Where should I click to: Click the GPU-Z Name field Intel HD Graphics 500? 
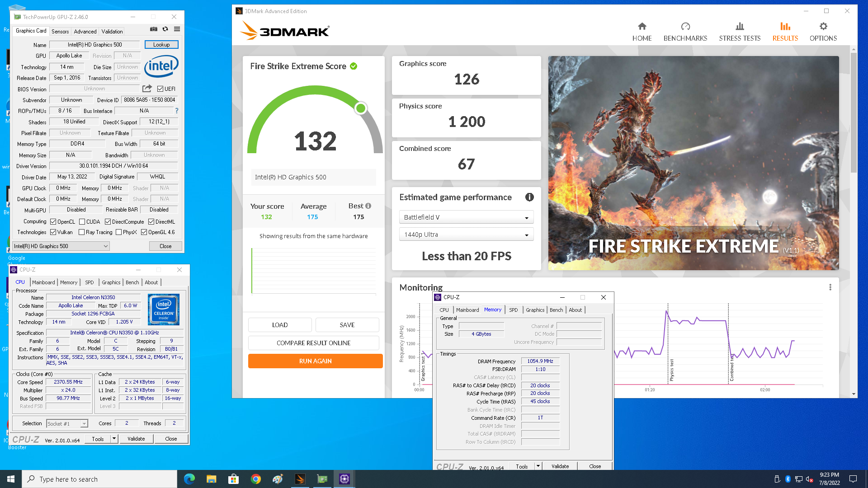click(x=95, y=45)
